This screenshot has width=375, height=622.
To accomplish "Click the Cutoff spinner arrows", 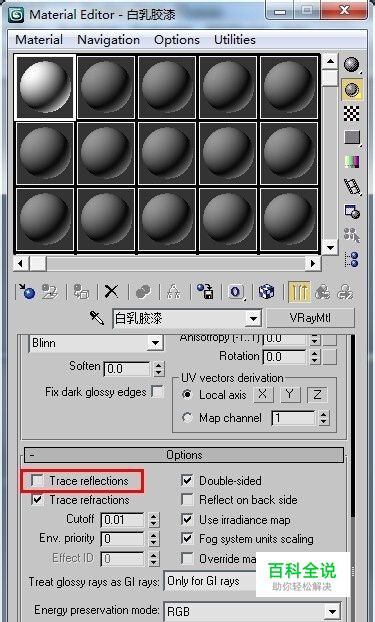I will click(154, 520).
